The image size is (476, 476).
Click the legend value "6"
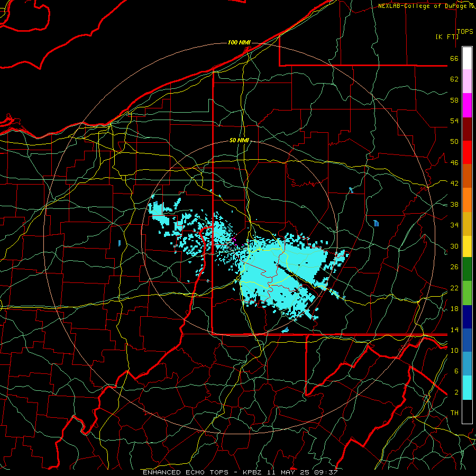456,371
